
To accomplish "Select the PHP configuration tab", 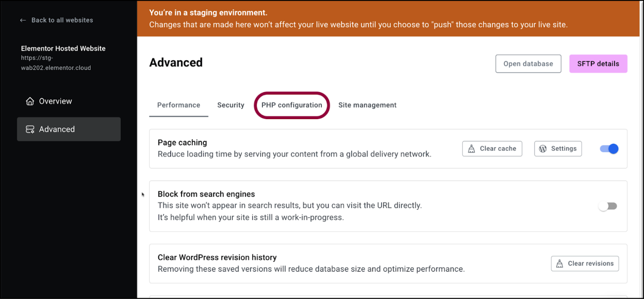I will click(x=292, y=105).
